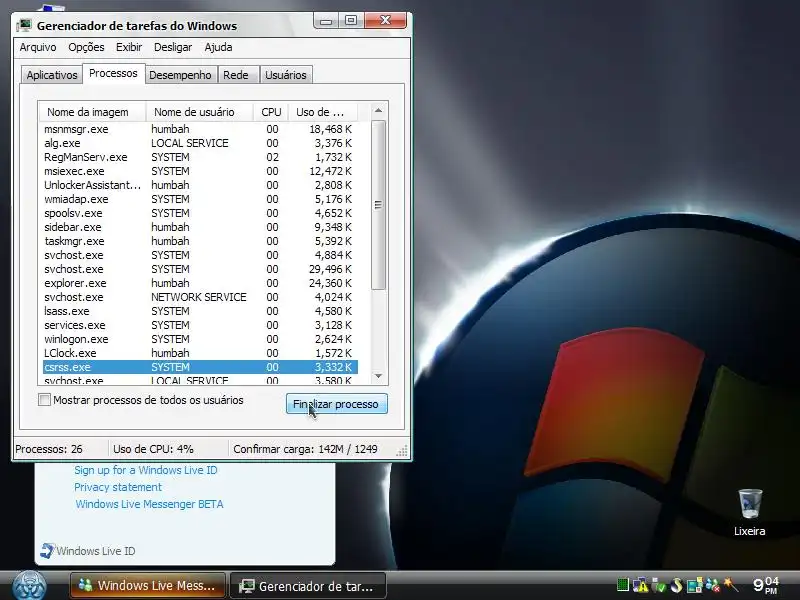The image size is (800, 600).
Task: Click the sidebar tray icon
Action: point(694,585)
